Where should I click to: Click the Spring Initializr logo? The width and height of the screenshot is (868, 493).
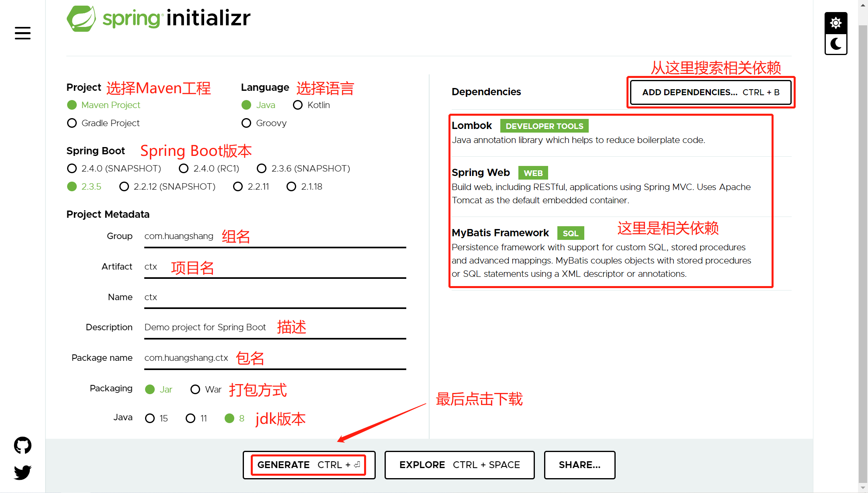pyautogui.click(x=158, y=18)
